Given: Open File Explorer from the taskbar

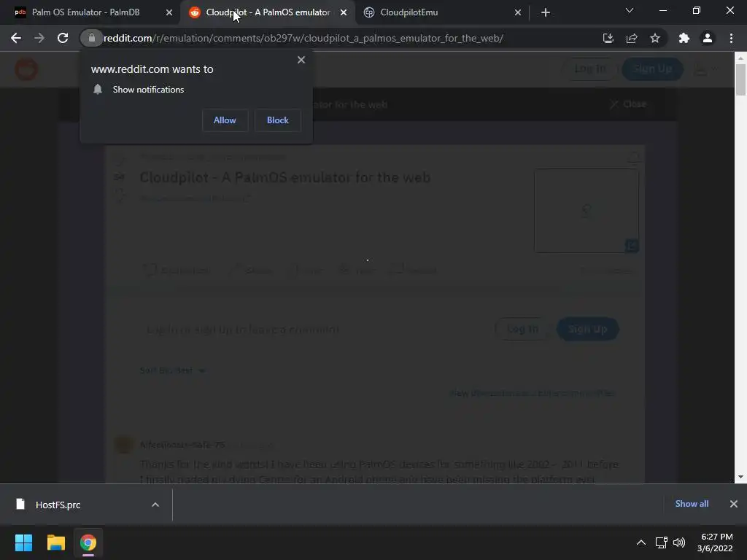Looking at the screenshot, I should 55,542.
